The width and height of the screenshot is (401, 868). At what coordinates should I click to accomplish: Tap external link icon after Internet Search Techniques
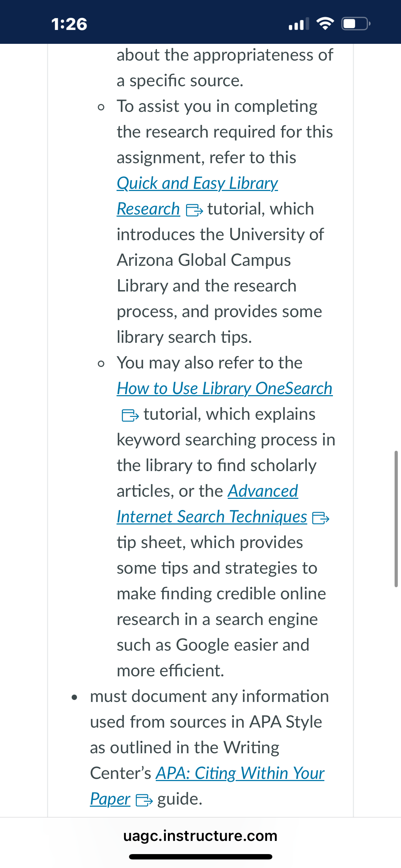coord(321,518)
